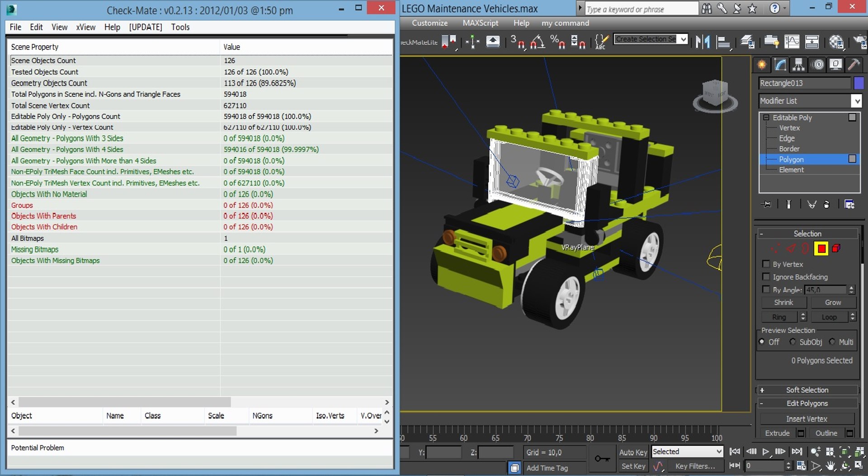Switch to the Utilities hammer tab

tap(854, 65)
